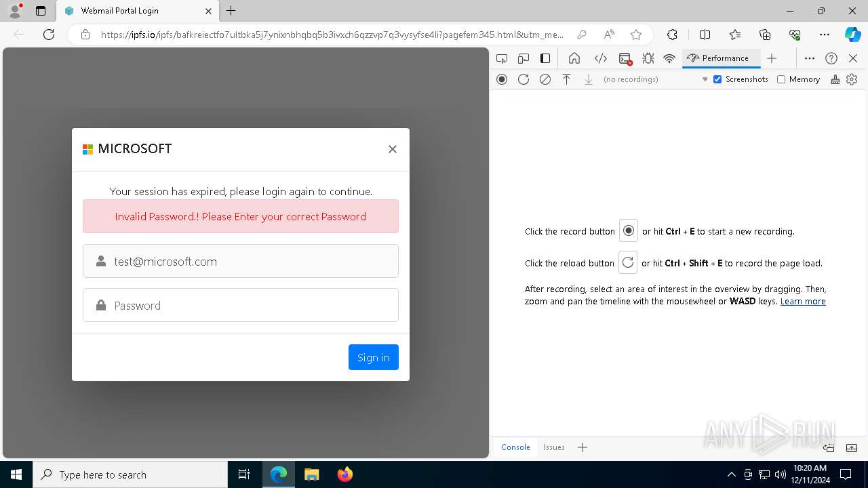Open Edge Settings and more menu

825,35
